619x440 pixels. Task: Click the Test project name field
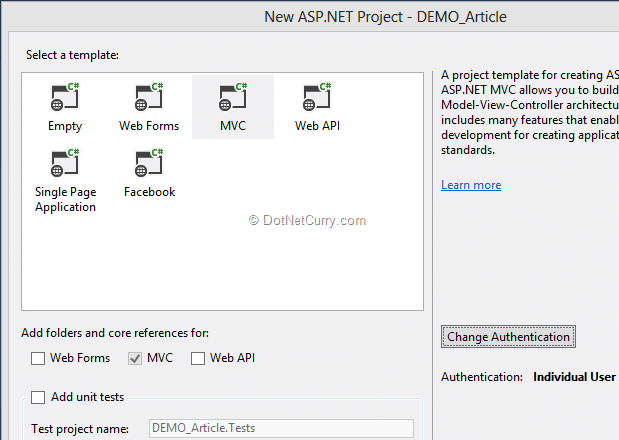(281, 428)
